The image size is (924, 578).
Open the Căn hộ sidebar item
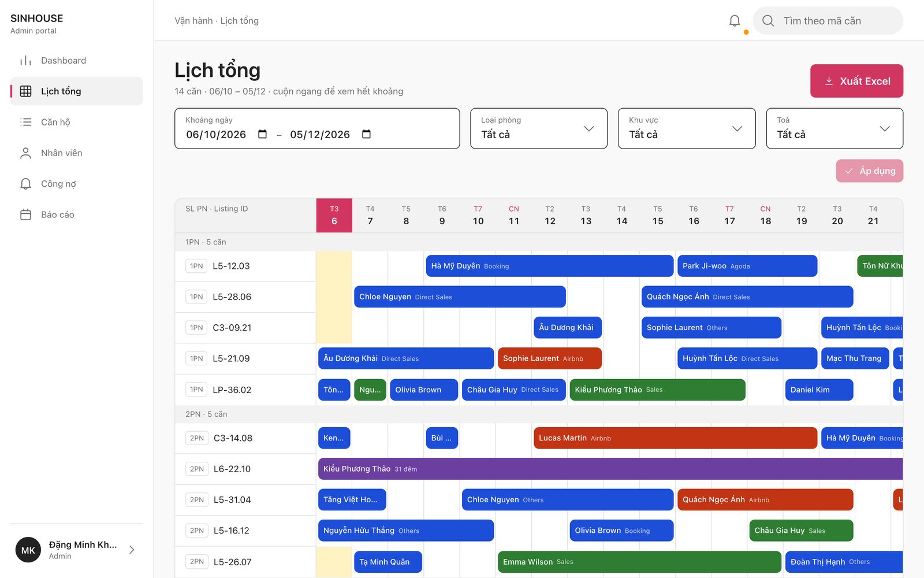[x=76, y=122]
